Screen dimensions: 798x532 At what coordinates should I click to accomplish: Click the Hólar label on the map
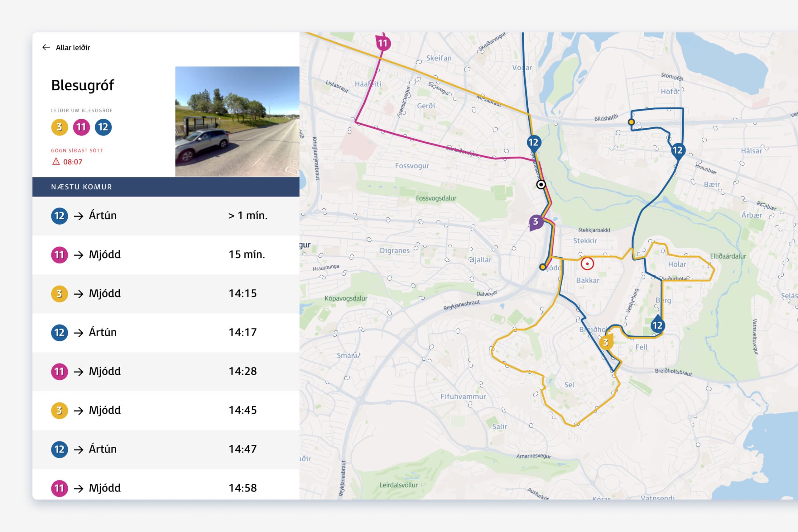pos(677,264)
